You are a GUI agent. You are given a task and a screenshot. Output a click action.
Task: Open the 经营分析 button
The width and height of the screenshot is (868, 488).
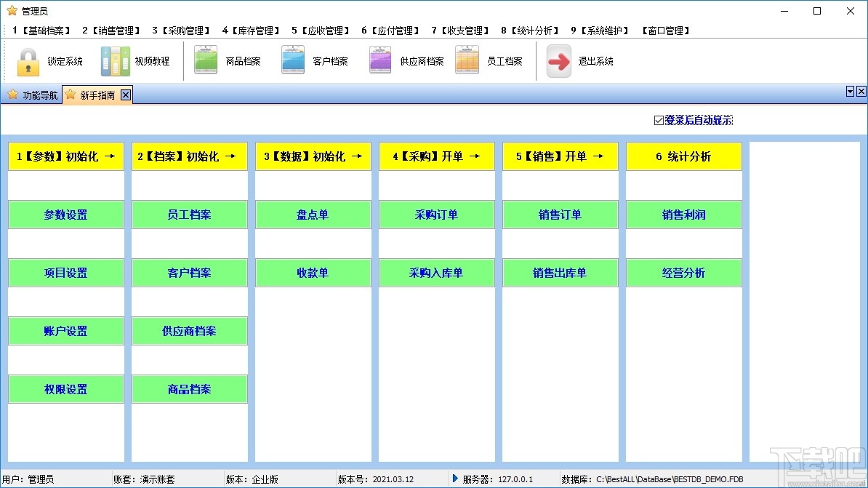[x=683, y=272]
